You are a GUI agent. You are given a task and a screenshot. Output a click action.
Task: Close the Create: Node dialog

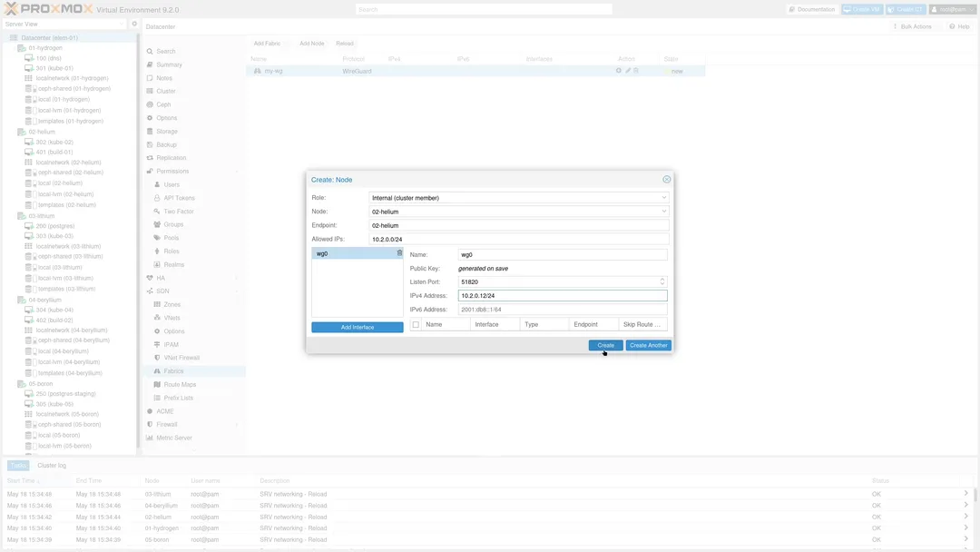(666, 180)
